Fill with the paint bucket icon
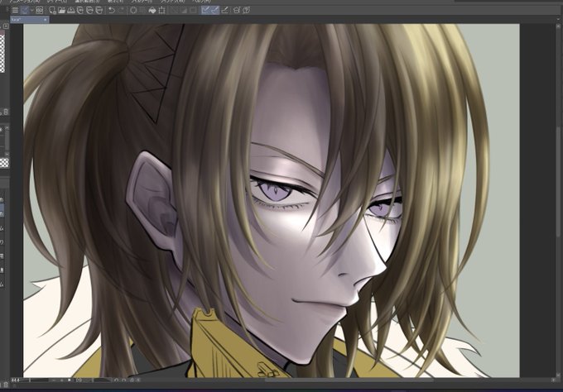This screenshot has width=563, height=392. (152, 11)
